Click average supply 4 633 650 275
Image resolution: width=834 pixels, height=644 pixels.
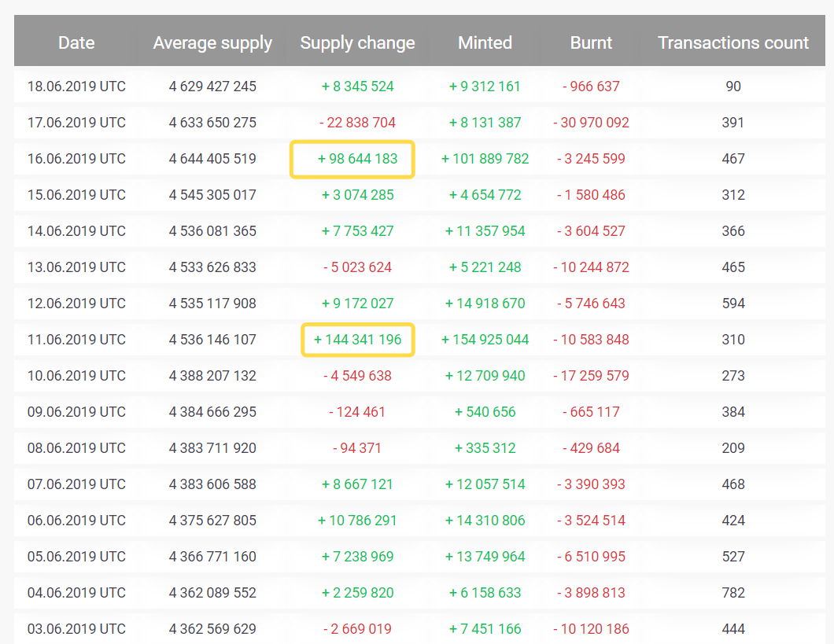[x=212, y=122]
